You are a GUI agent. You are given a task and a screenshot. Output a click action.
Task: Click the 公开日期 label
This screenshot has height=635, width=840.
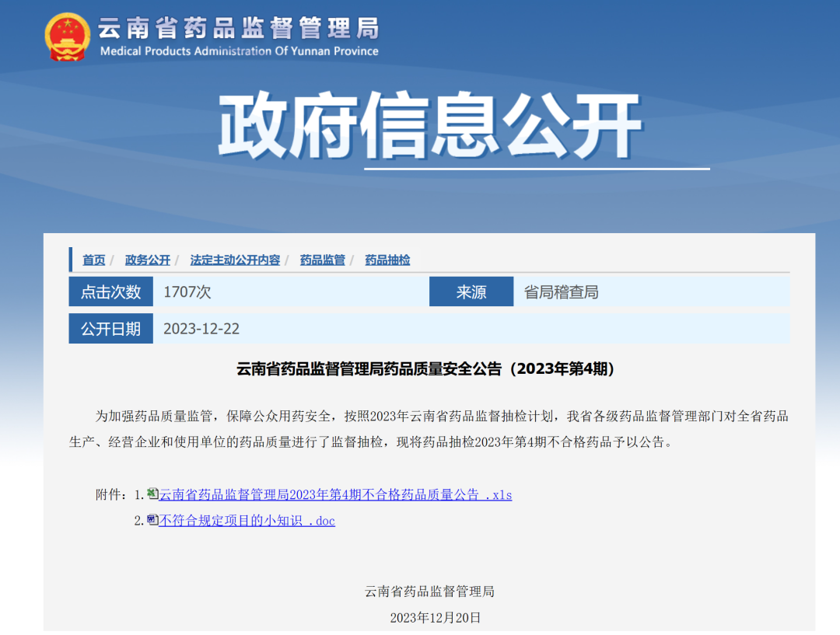tap(111, 329)
